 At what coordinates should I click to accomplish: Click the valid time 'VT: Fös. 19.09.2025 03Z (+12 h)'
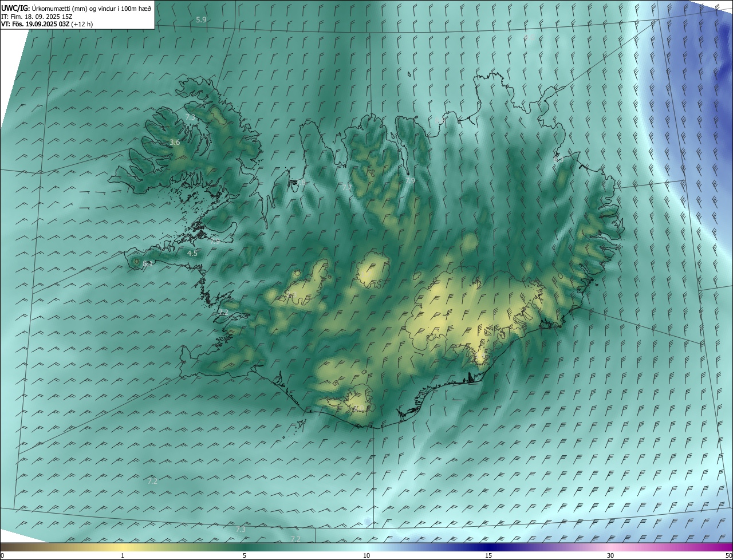point(47,24)
